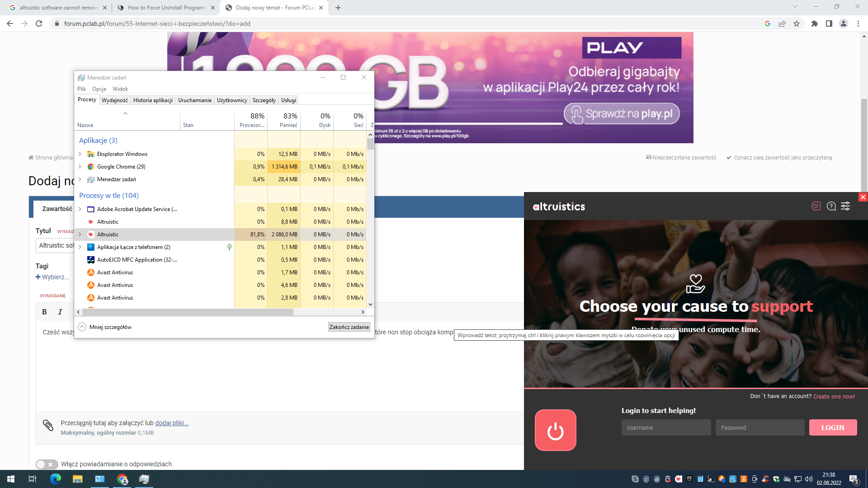Open the Chrome extensions puzzle icon

pos(814,23)
